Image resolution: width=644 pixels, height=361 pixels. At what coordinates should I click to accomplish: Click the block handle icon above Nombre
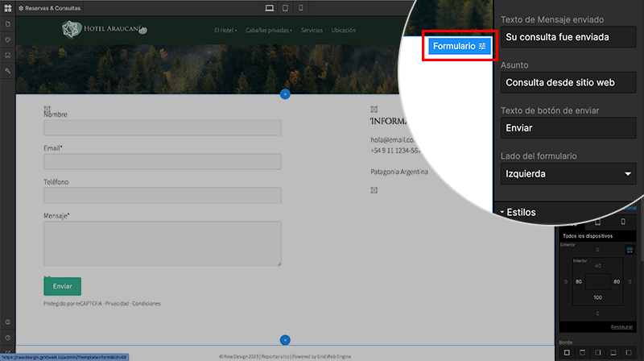(47, 109)
